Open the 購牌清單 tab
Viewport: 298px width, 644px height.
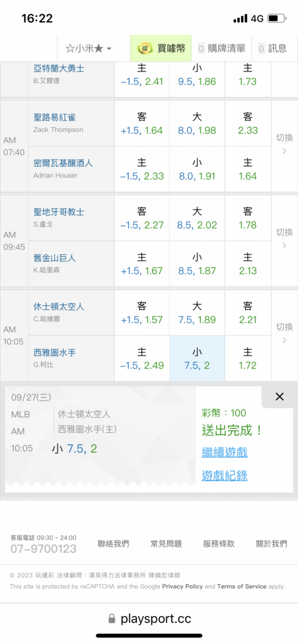coord(221,48)
